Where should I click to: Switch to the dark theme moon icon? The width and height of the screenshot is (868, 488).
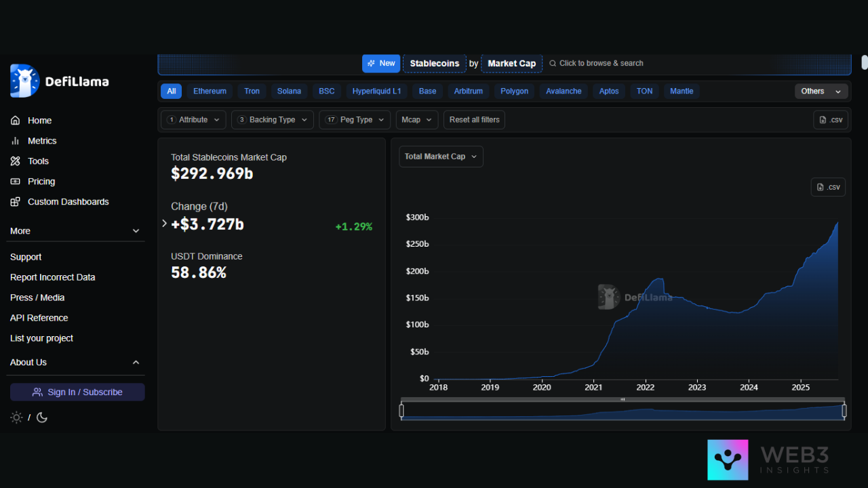(x=42, y=418)
